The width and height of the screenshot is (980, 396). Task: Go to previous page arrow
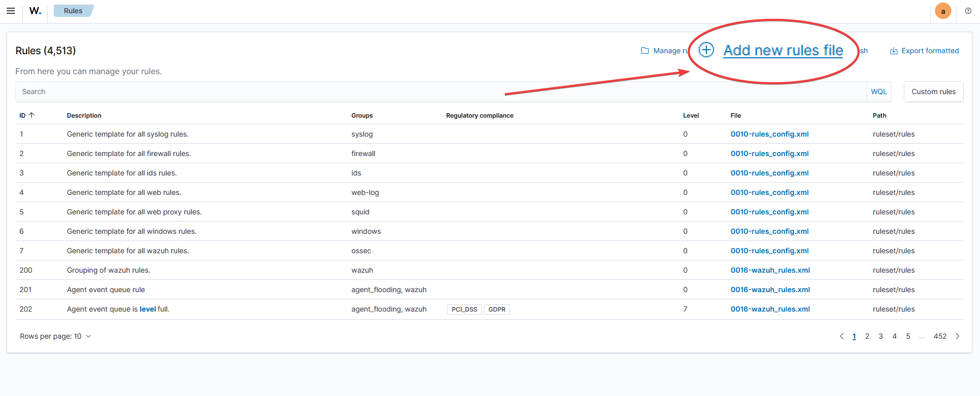click(842, 336)
